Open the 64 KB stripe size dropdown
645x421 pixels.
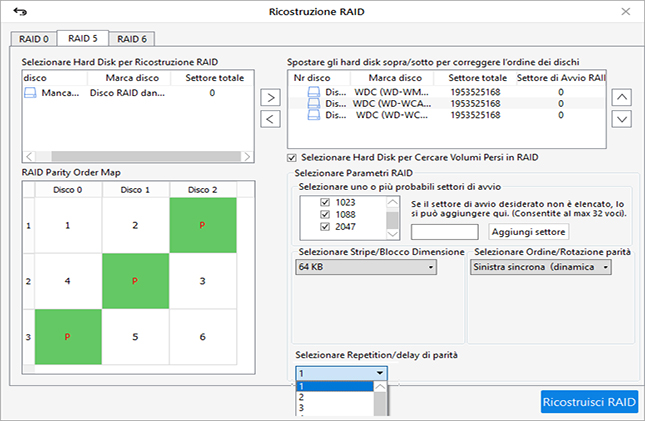366,267
